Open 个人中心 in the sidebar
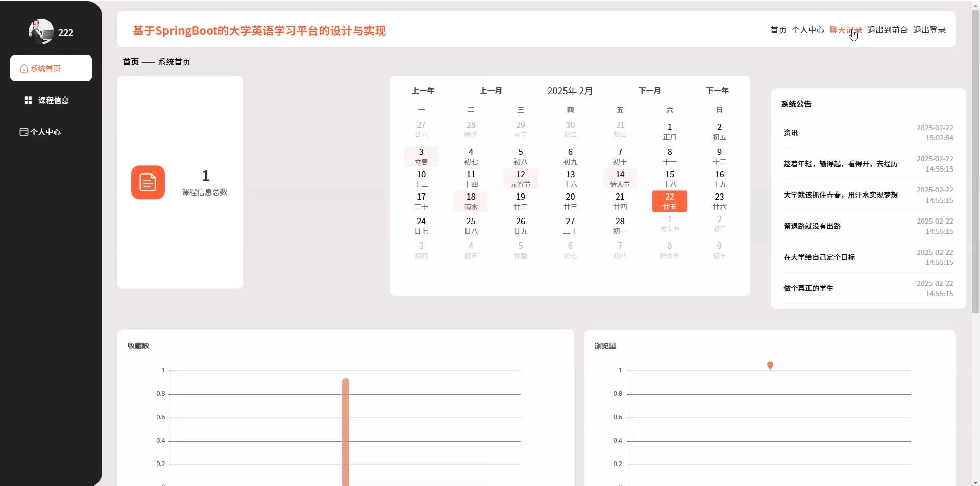980x486 pixels. click(51, 132)
